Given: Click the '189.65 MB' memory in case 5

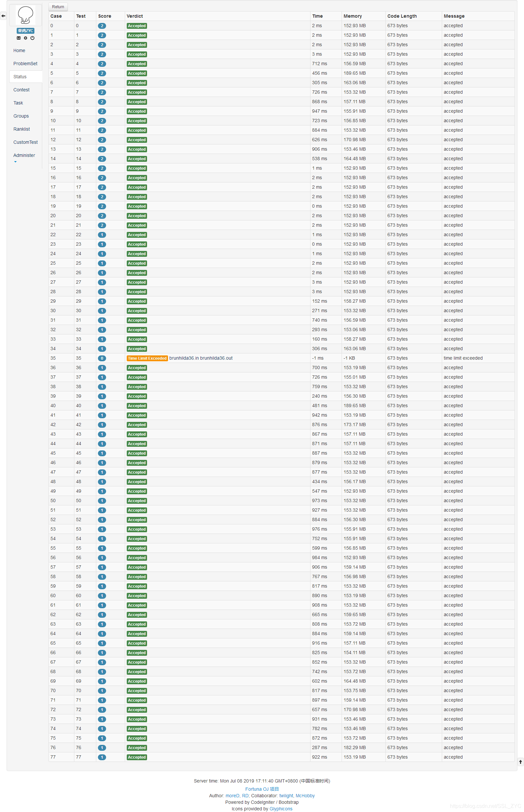Looking at the screenshot, I should pos(355,73).
